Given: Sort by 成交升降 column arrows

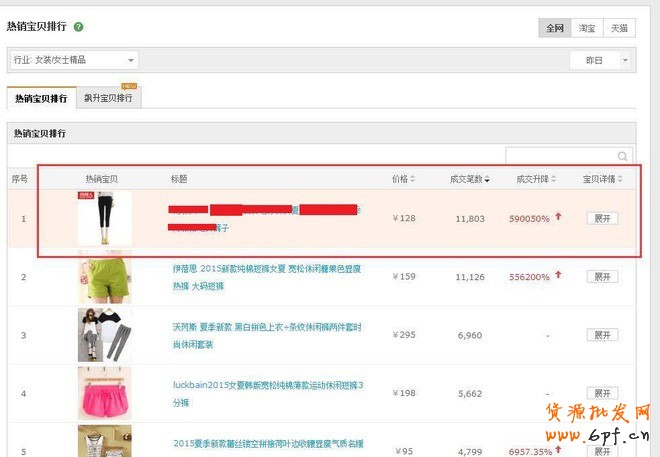Looking at the screenshot, I should [x=555, y=180].
